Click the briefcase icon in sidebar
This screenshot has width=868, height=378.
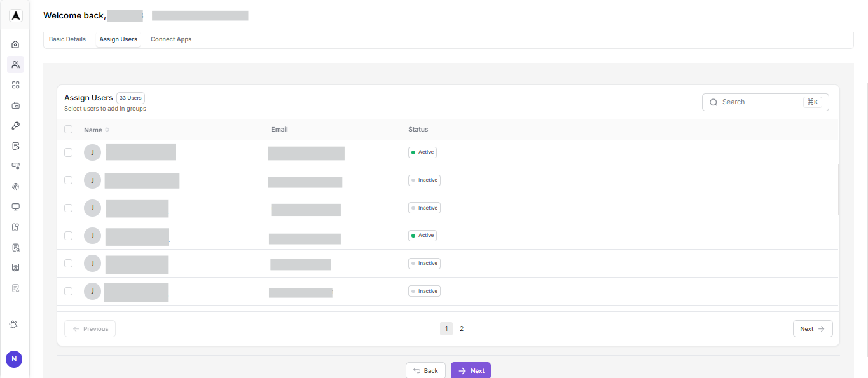coord(15,105)
